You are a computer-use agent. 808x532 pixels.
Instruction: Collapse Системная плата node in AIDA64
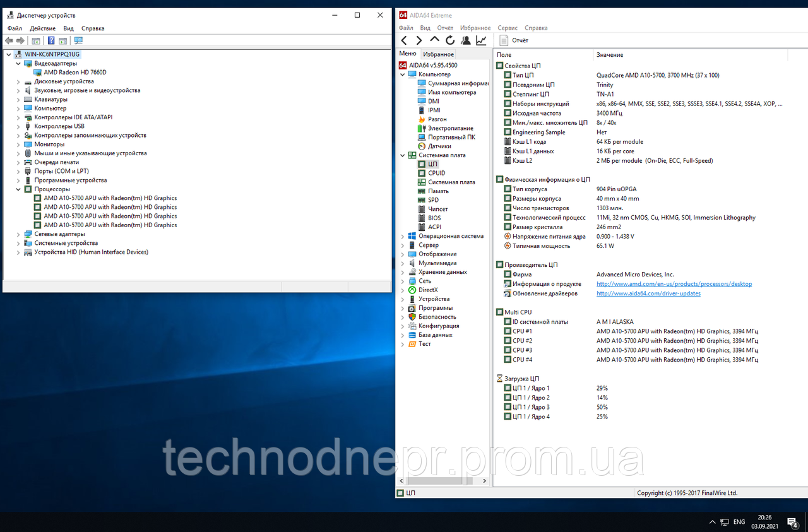[402, 155]
